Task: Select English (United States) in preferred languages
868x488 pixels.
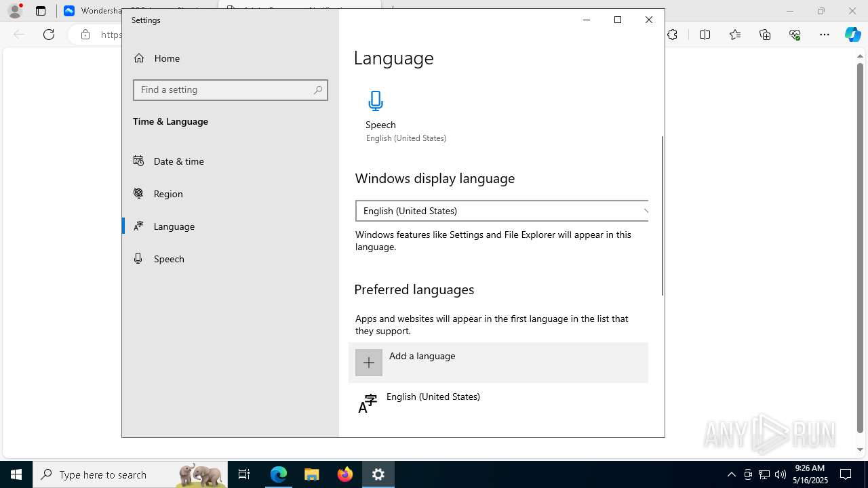Action: [498, 403]
